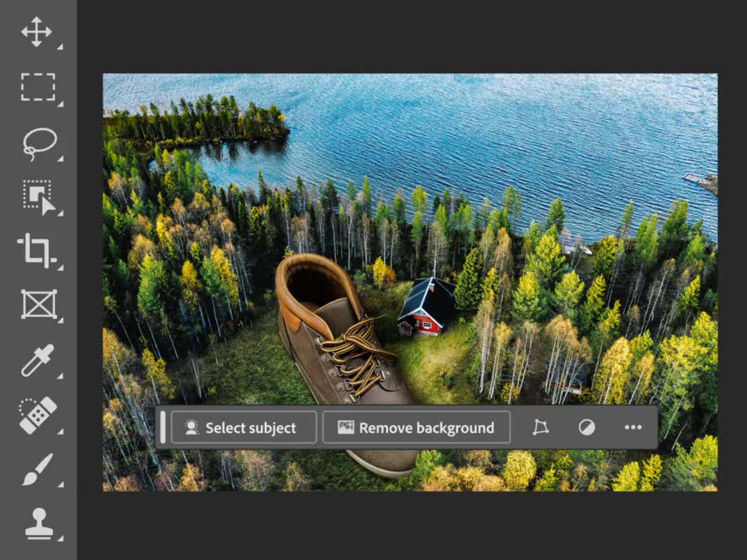Select the Brush tool

tap(37, 469)
